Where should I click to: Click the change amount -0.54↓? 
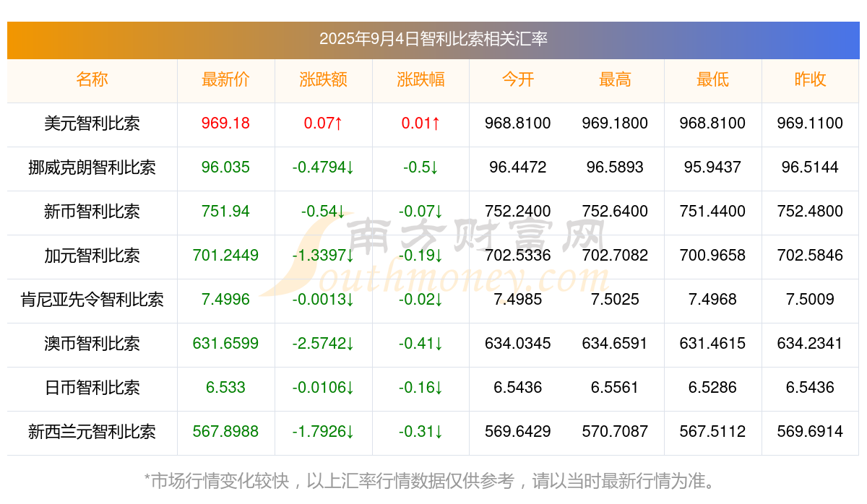(x=323, y=212)
